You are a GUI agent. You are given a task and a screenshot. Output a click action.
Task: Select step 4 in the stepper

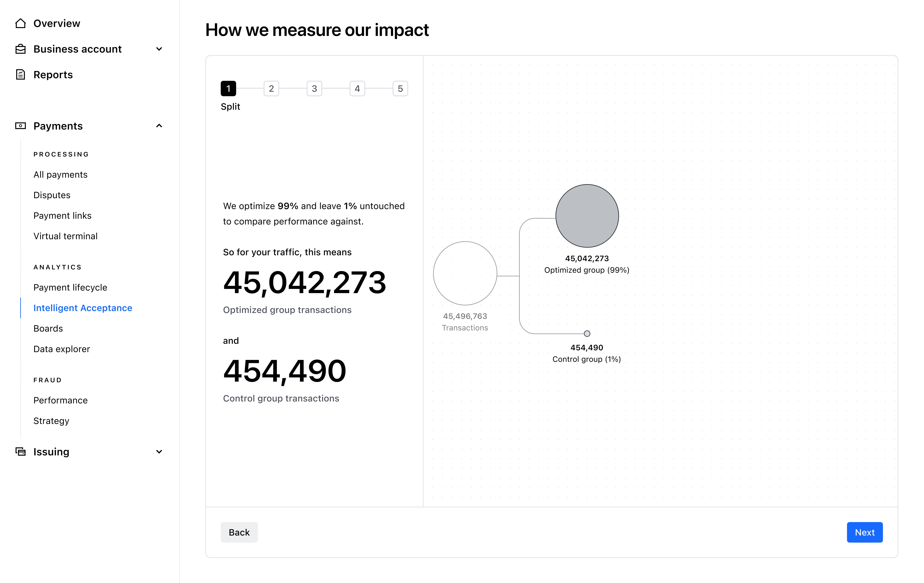357,89
